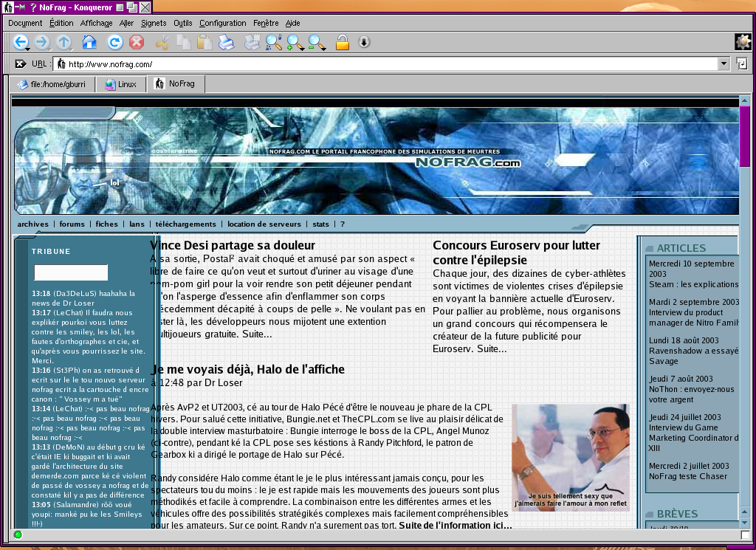The height and width of the screenshot is (550, 756).
Task: Click the NOFRAG.com banner logo
Action: [467, 162]
